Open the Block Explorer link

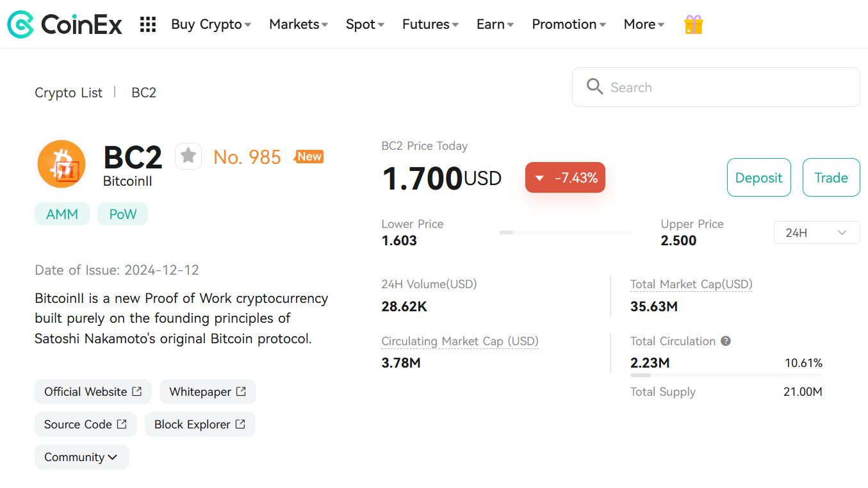tap(200, 425)
